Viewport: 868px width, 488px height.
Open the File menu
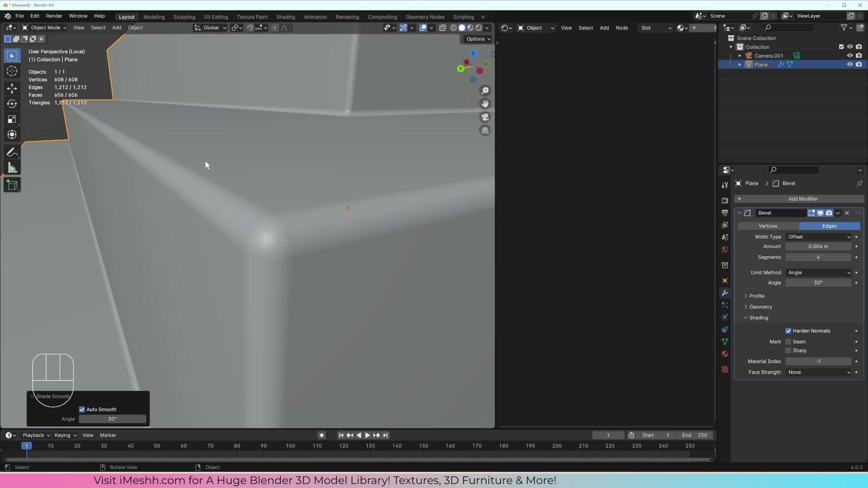[x=19, y=16]
